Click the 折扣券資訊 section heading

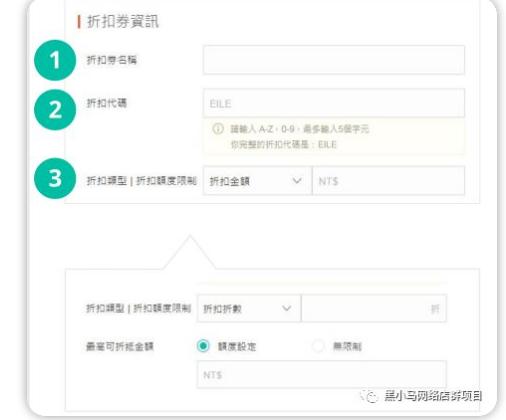coord(123,22)
